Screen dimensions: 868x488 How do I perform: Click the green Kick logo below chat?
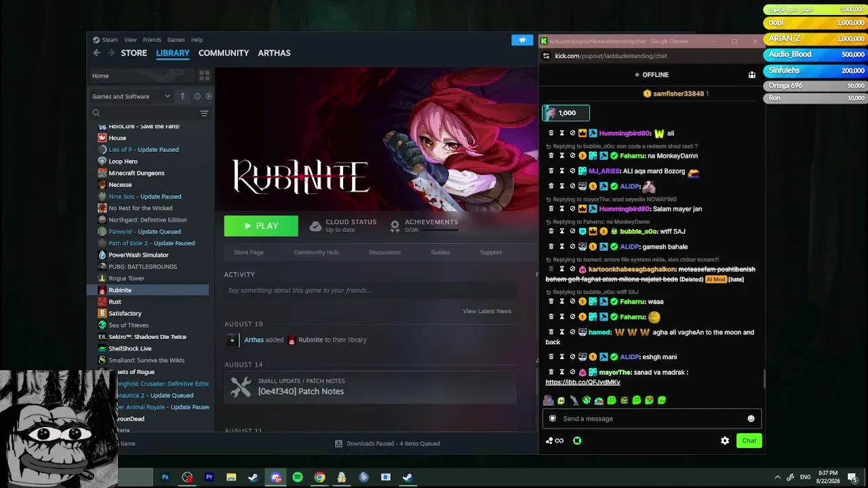pos(577,441)
